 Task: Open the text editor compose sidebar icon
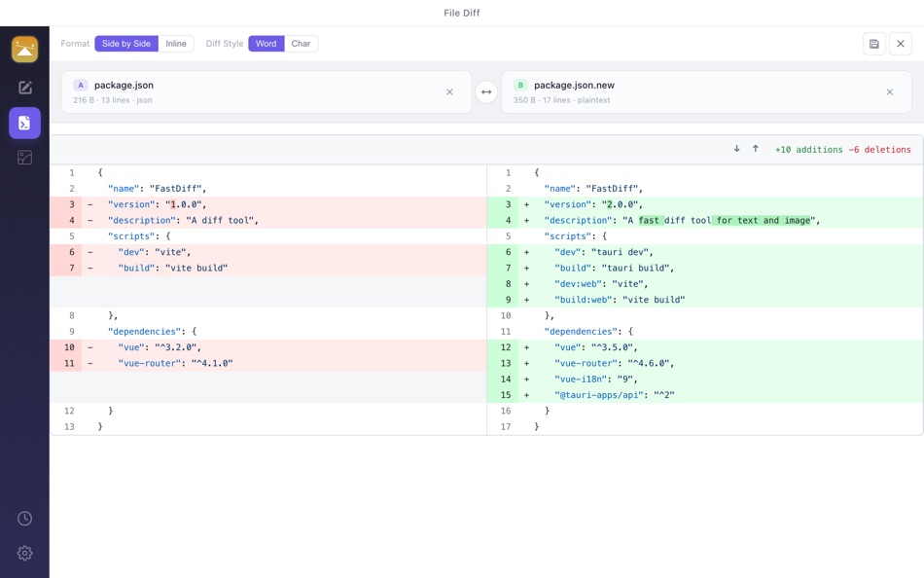(x=24, y=88)
